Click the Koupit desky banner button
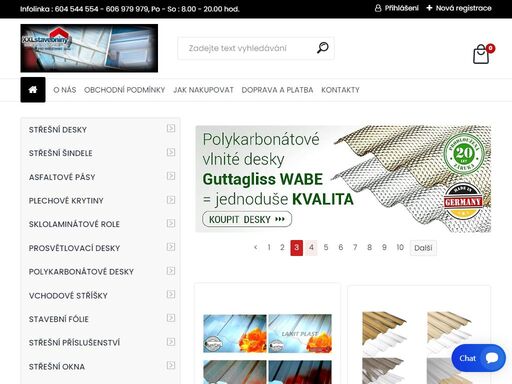This screenshot has width=512, height=384. pos(247,219)
